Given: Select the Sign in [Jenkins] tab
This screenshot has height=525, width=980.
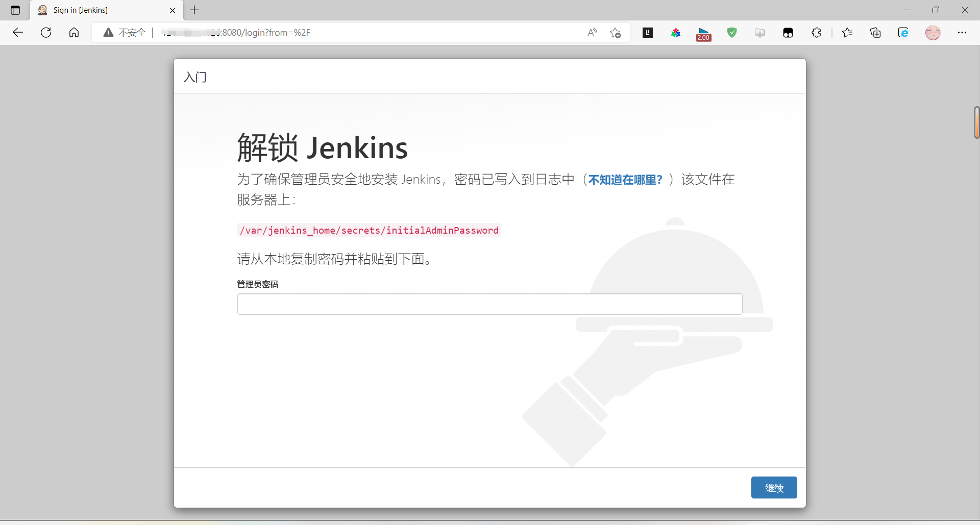Looking at the screenshot, I should [102, 10].
